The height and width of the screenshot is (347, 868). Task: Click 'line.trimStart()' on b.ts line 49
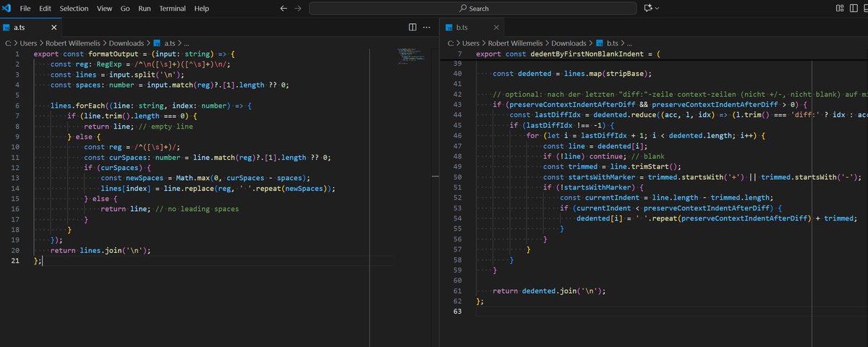[644, 166]
